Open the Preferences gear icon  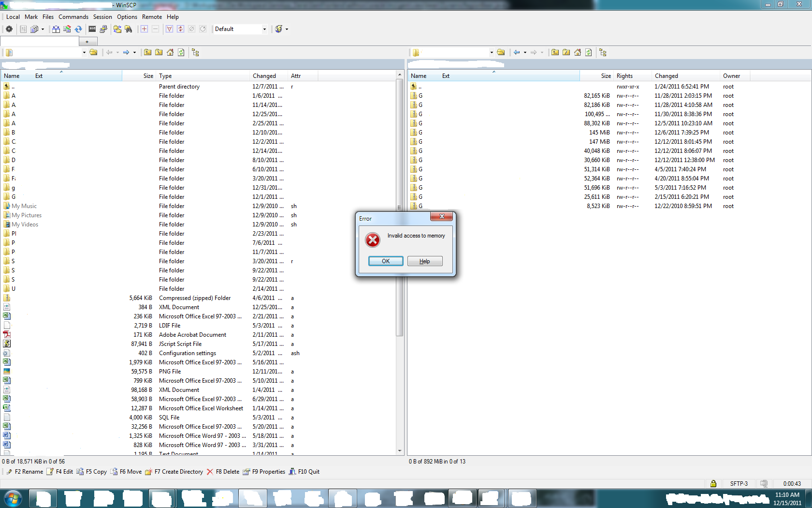click(x=9, y=29)
